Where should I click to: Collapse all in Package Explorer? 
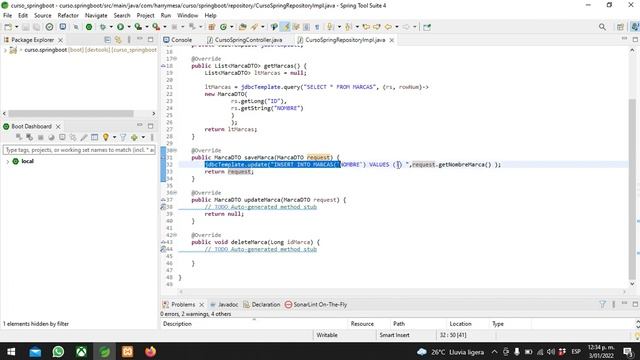point(107,40)
